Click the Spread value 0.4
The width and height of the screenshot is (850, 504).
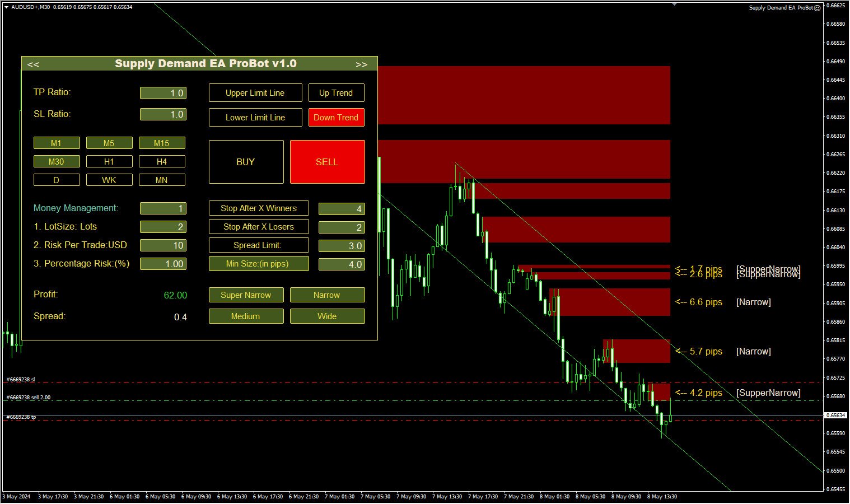[x=180, y=317]
